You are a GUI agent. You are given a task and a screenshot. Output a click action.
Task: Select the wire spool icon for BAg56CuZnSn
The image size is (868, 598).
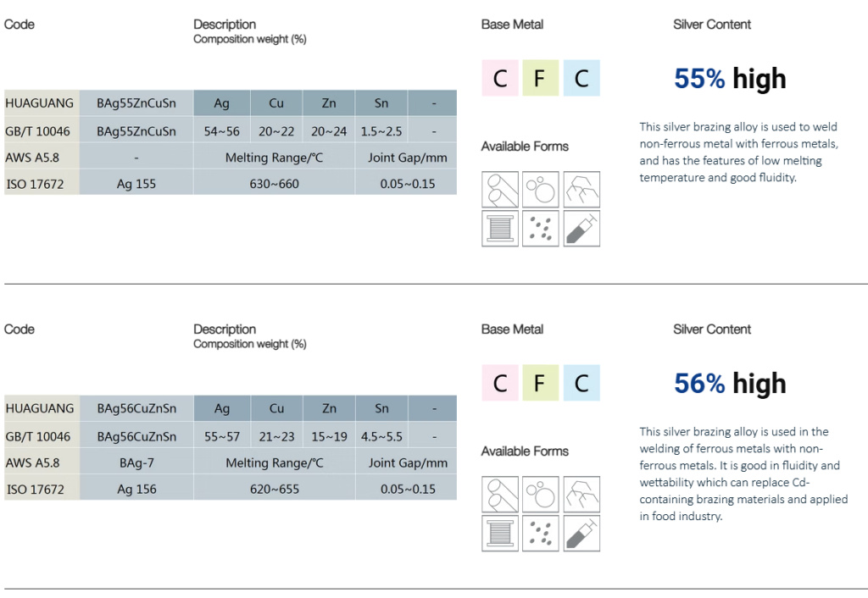click(499, 533)
